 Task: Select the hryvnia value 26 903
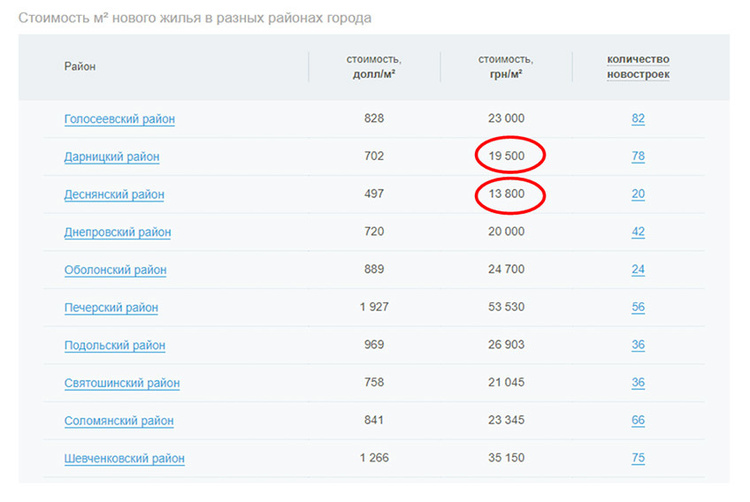point(506,345)
